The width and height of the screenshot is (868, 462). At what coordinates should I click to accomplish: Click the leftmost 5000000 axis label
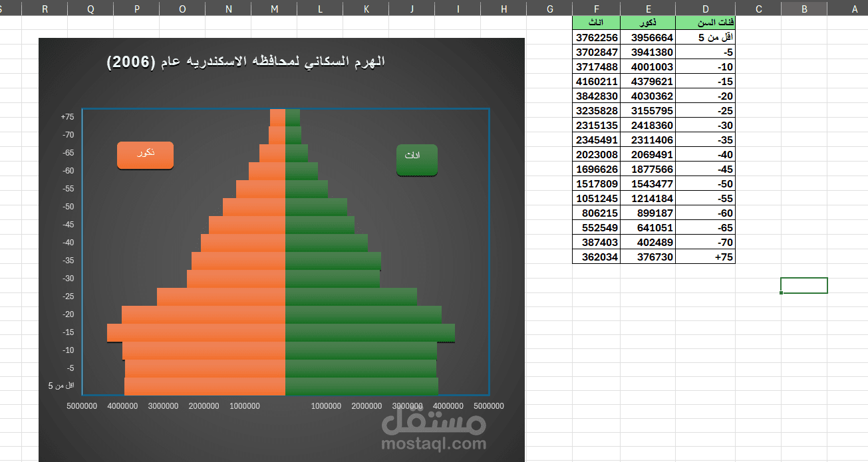click(82, 406)
